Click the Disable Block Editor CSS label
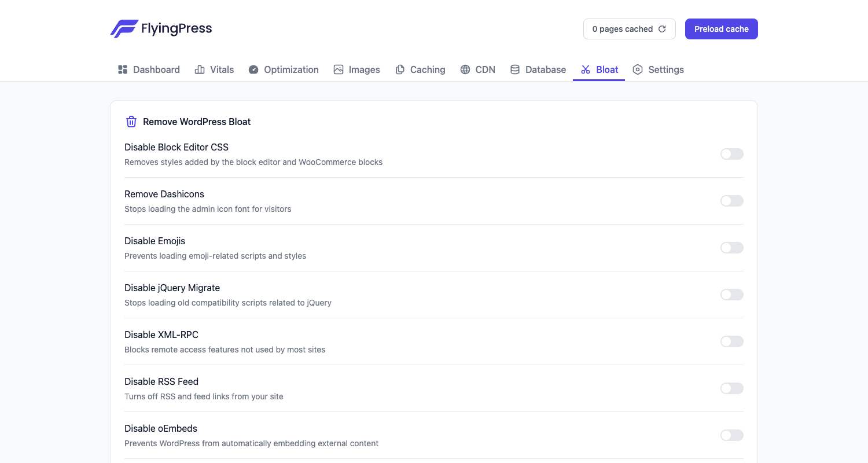This screenshot has height=463, width=868. tap(176, 147)
